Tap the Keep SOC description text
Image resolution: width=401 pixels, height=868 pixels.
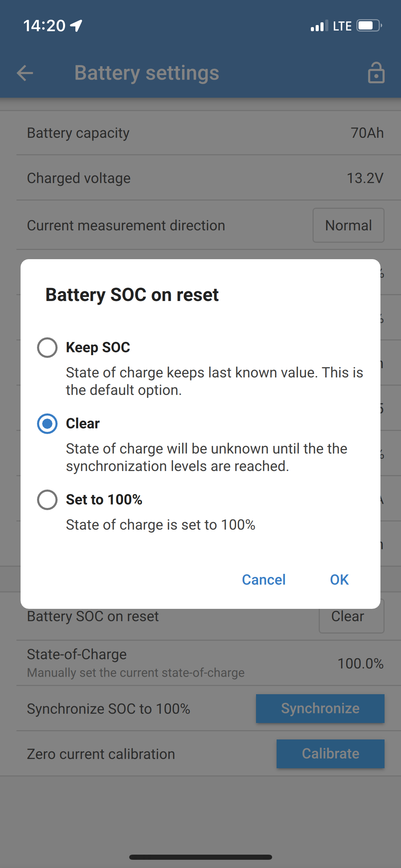tap(214, 381)
